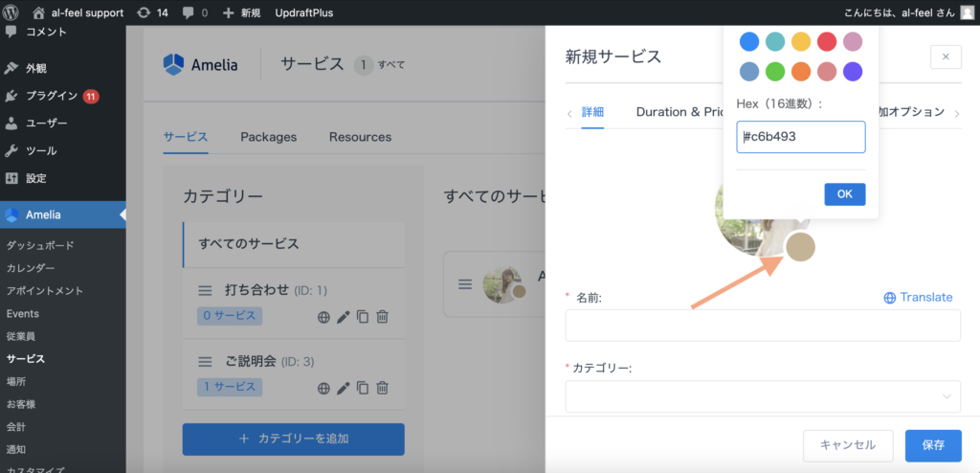Click the right chevron to scroll tabs
Image resolution: width=980 pixels, height=473 pixels.
click(x=955, y=113)
